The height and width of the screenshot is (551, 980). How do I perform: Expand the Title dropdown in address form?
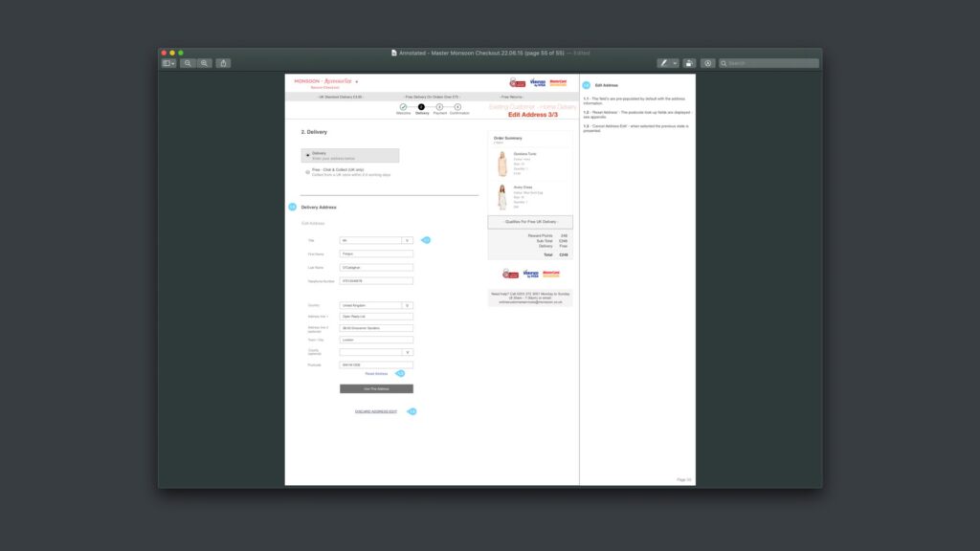click(x=407, y=240)
